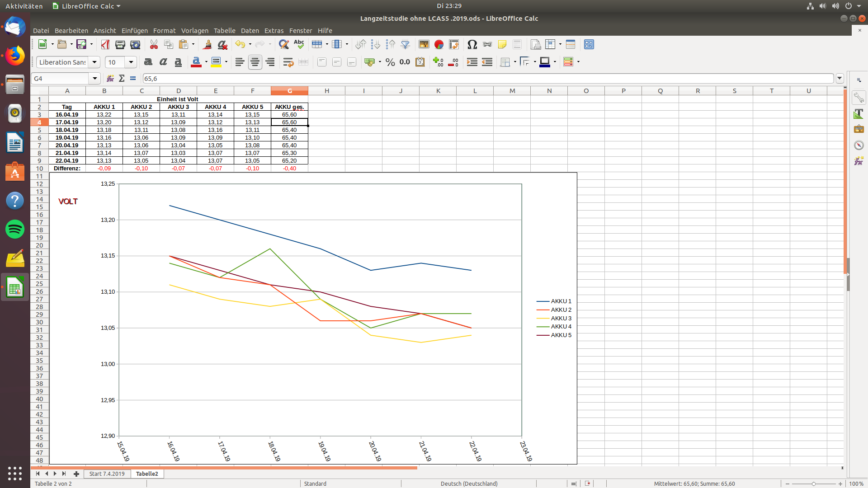The height and width of the screenshot is (488, 868).
Task: Toggle bold text formatting
Action: (148, 62)
